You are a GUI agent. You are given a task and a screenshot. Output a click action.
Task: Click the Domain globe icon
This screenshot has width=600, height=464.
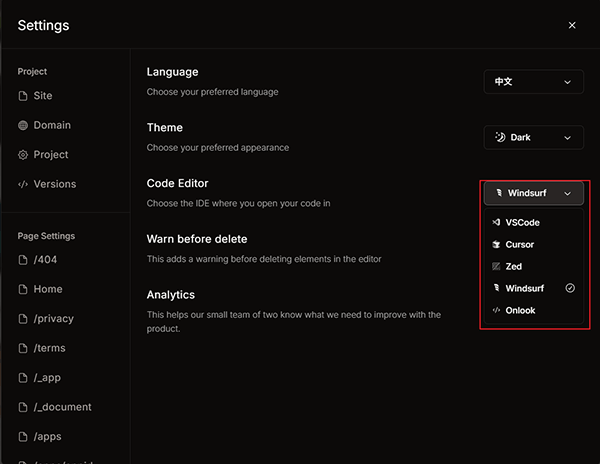pyautogui.click(x=23, y=125)
